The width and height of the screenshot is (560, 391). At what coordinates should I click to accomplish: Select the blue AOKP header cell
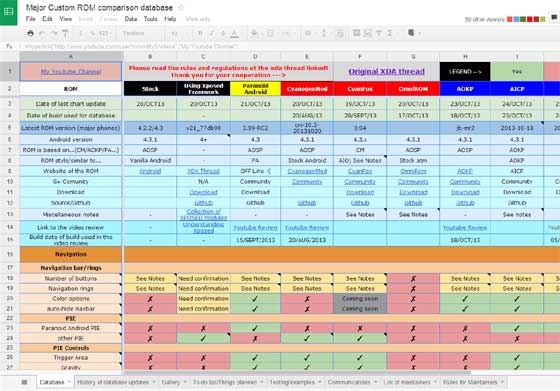point(465,89)
